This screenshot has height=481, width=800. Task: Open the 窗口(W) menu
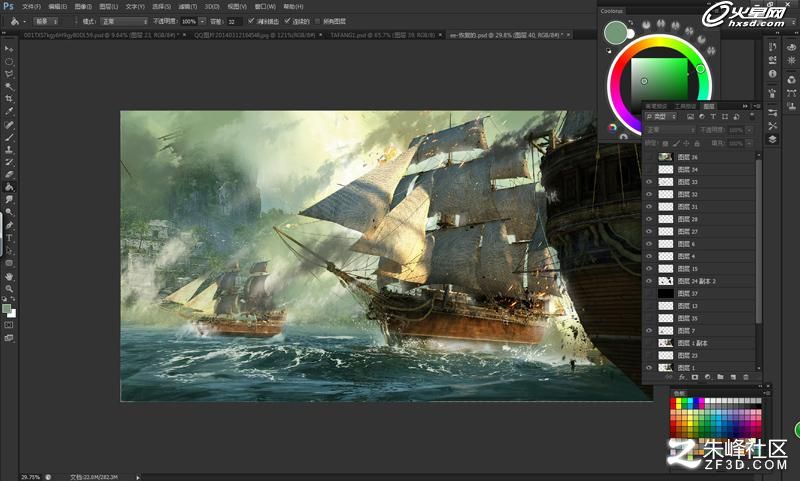pos(265,7)
